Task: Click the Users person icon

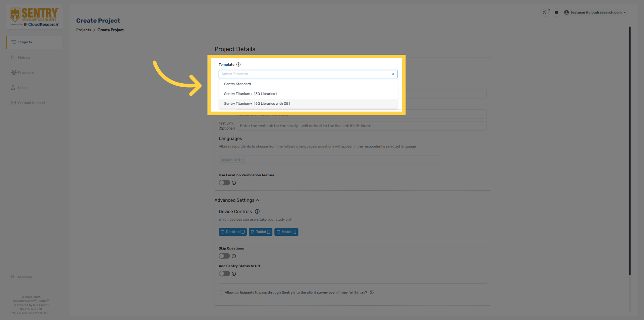Action: (x=13, y=87)
